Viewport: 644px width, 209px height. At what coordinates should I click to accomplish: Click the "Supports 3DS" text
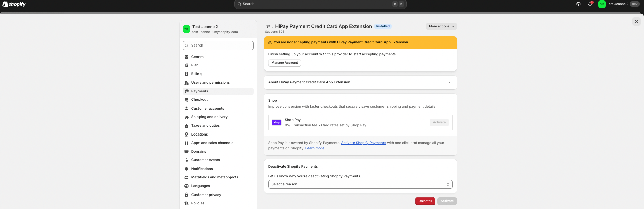pyautogui.click(x=275, y=32)
